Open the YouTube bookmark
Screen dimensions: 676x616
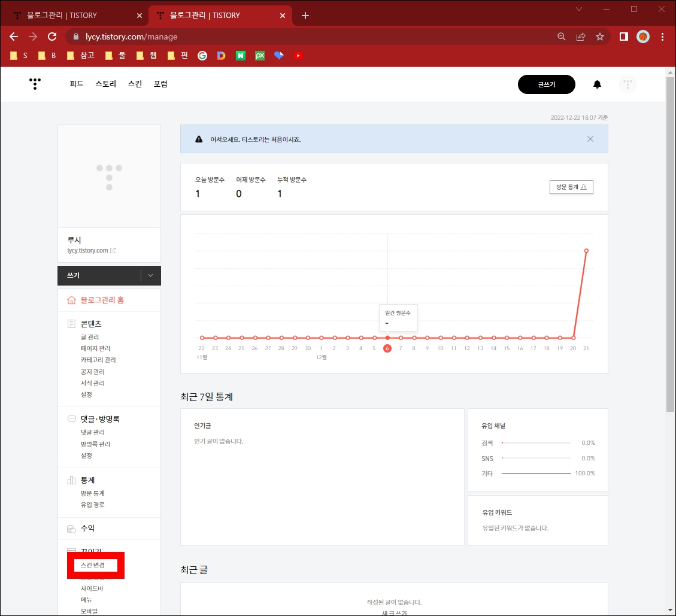click(298, 55)
